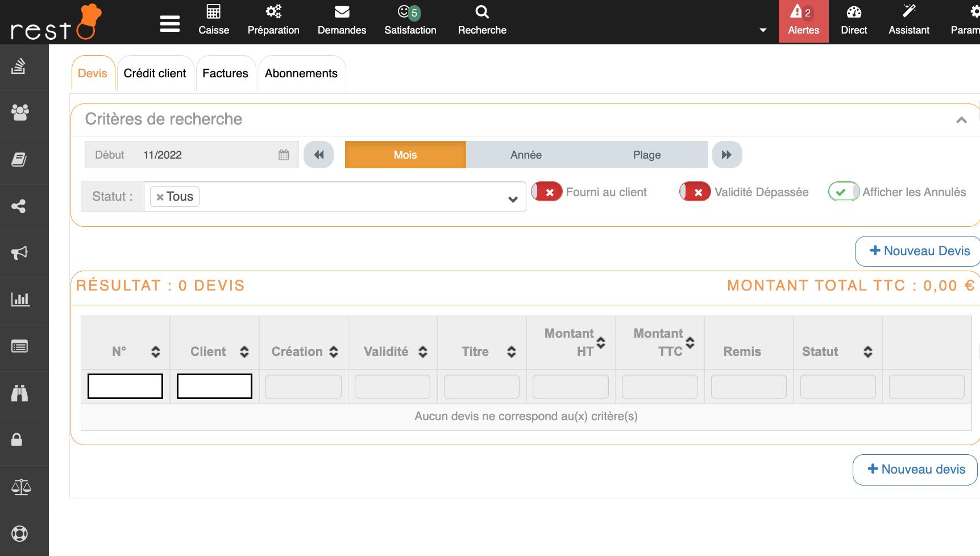Open Demandes envelope icon
The image size is (980, 556).
coord(342,13)
